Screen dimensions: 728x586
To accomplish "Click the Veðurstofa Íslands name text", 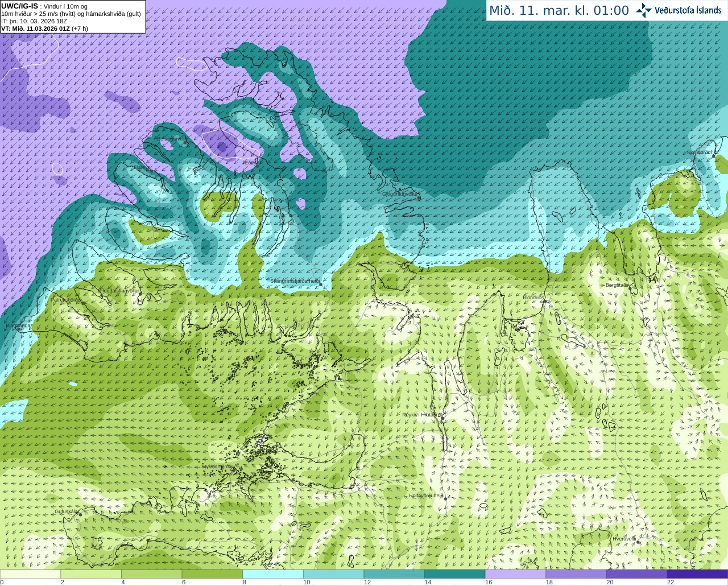I will [688, 10].
